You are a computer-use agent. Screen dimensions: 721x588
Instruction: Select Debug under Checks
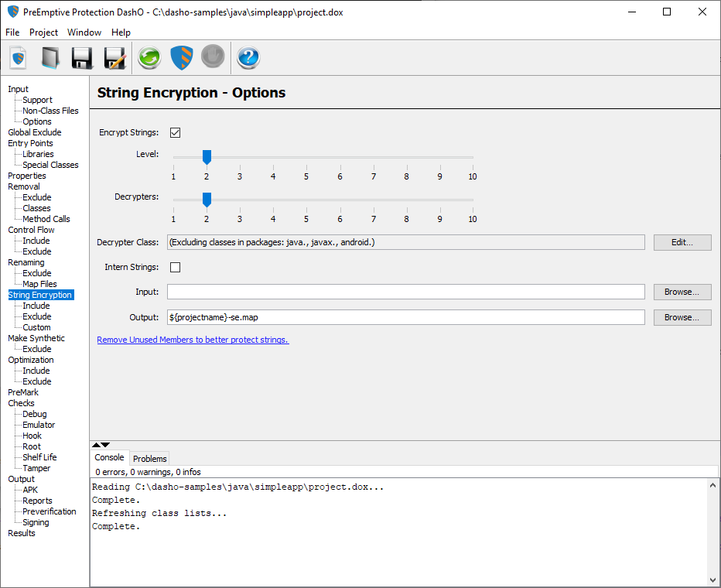(x=35, y=414)
